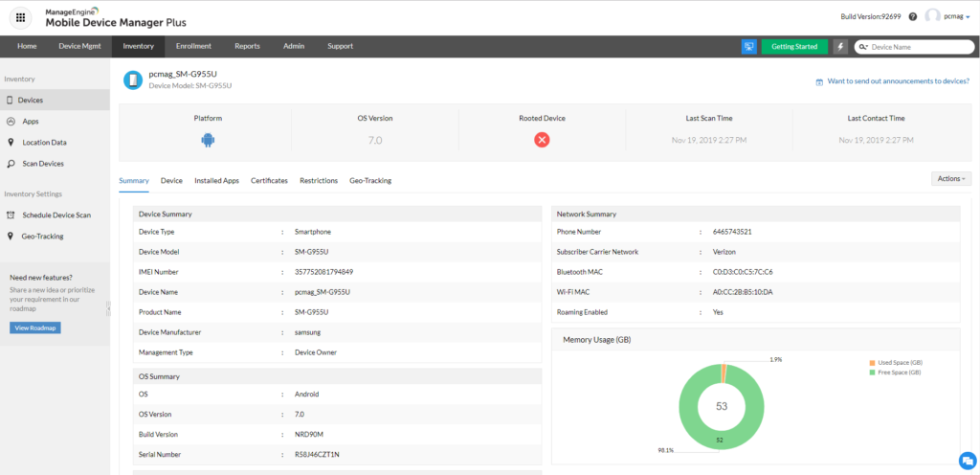
Task: Select Location Data in the sidebar
Action: 44,142
